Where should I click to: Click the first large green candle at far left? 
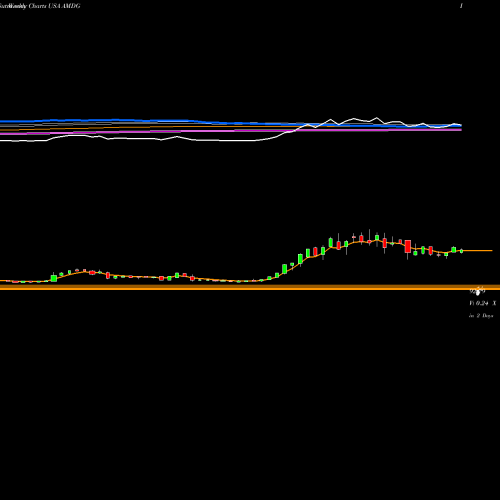tap(54, 278)
